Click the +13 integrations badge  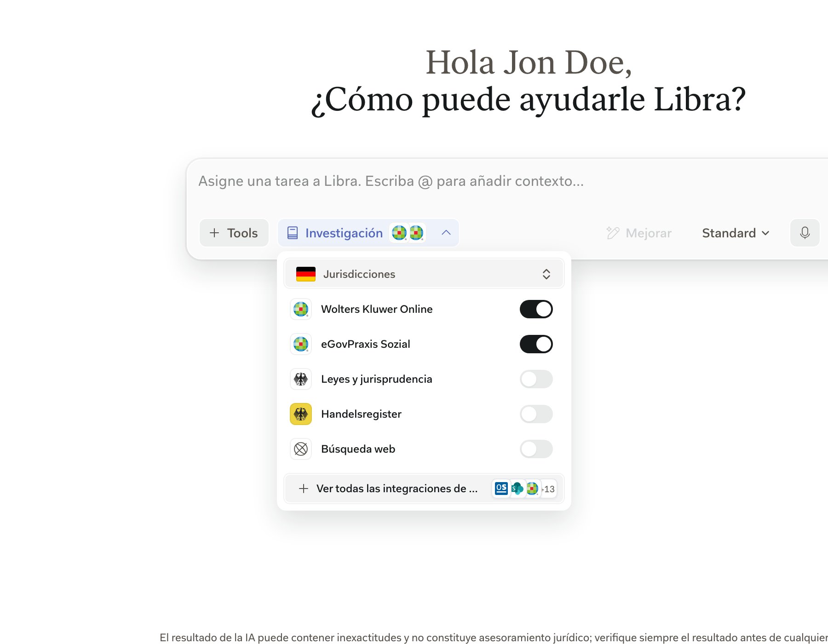coord(548,489)
